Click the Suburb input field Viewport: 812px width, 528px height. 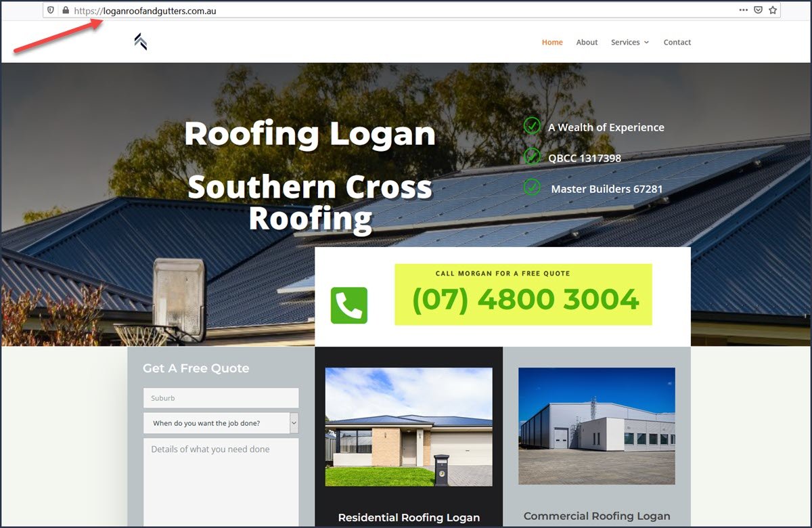point(221,398)
